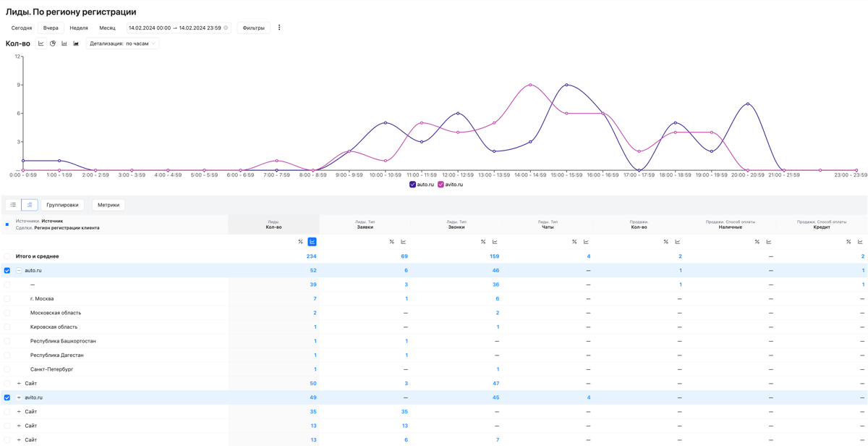Select the area chart view icon
This screenshot has width=868, height=446.
click(76, 43)
